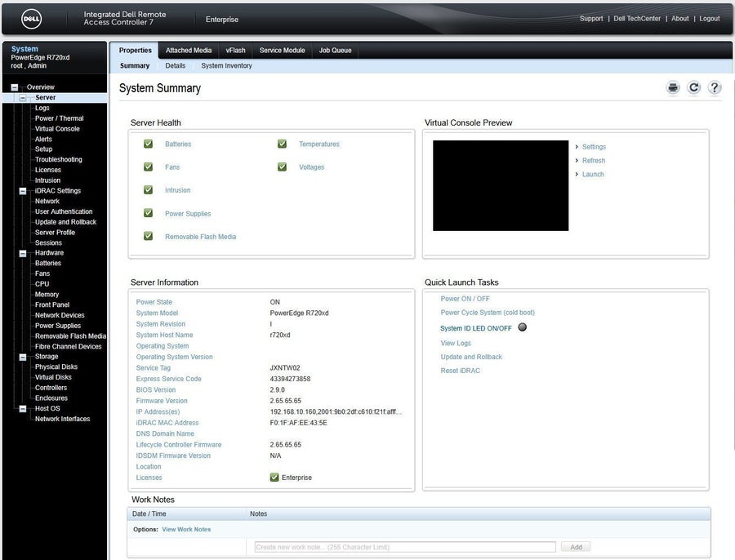Viewport: 735px width, 560px height.
Task: Open Alerts in the sidebar tree
Action: [x=43, y=139]
